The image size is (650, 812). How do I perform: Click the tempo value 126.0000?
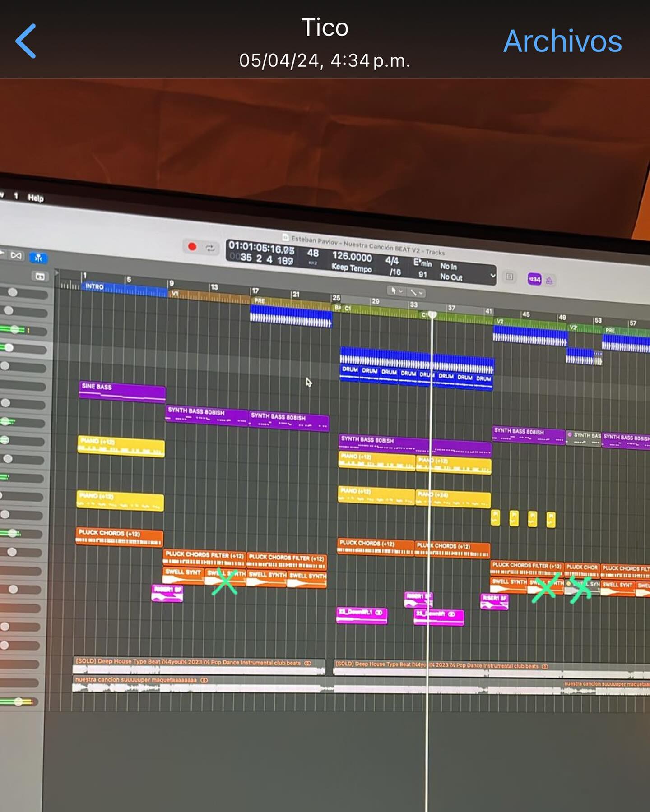pyautogui.click(x=352, y=257)
